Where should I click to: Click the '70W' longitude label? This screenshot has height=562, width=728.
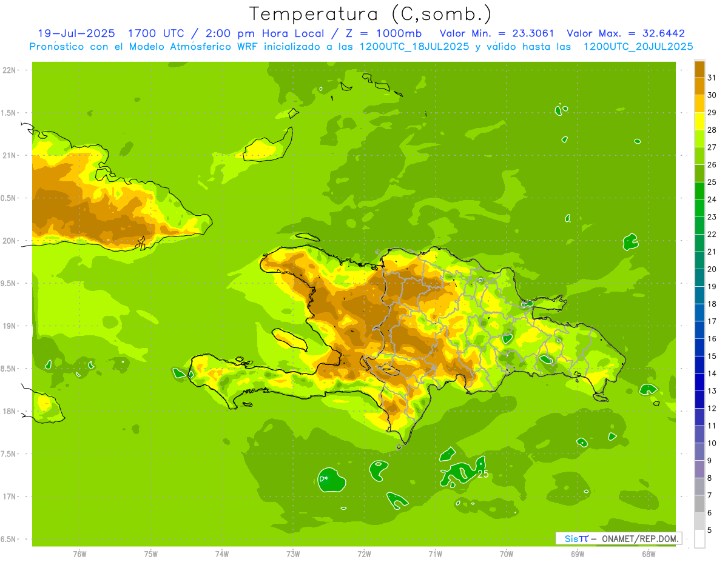click(507, 554)
